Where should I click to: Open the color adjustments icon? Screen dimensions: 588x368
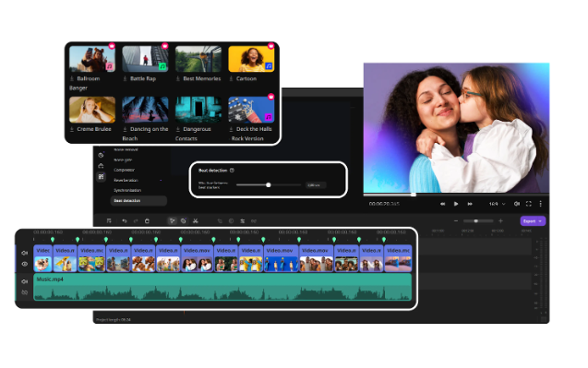click(231, 221)
